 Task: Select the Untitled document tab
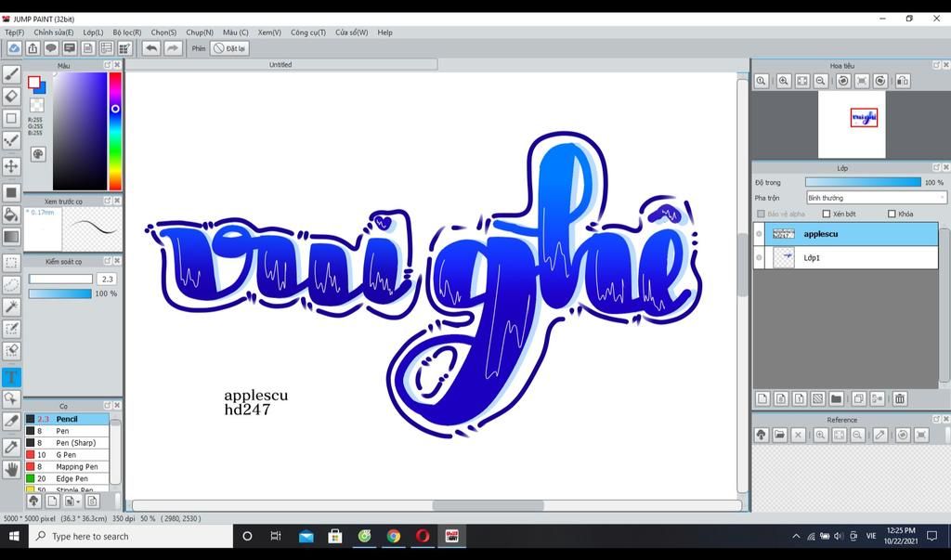point(280,64)
